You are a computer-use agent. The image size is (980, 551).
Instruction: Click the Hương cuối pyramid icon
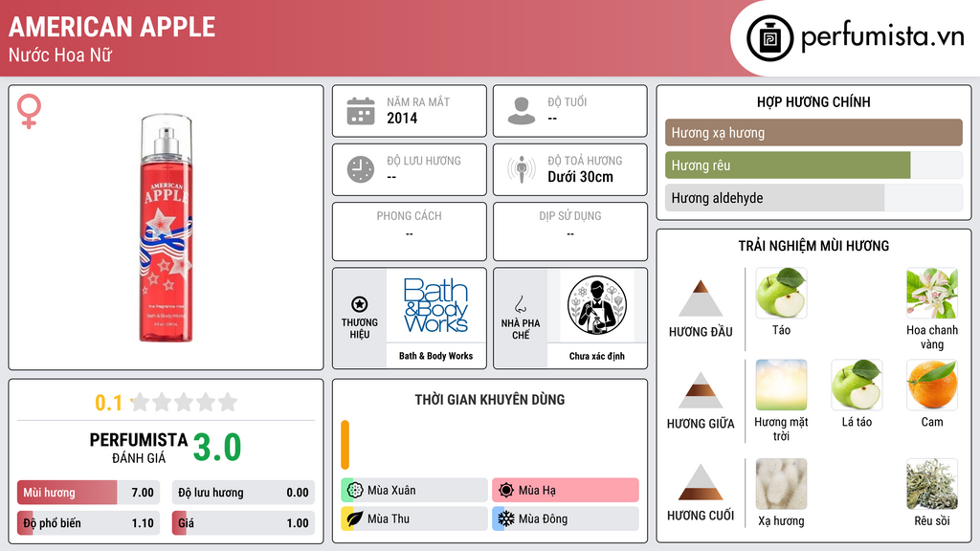click(x=701, y=482)
